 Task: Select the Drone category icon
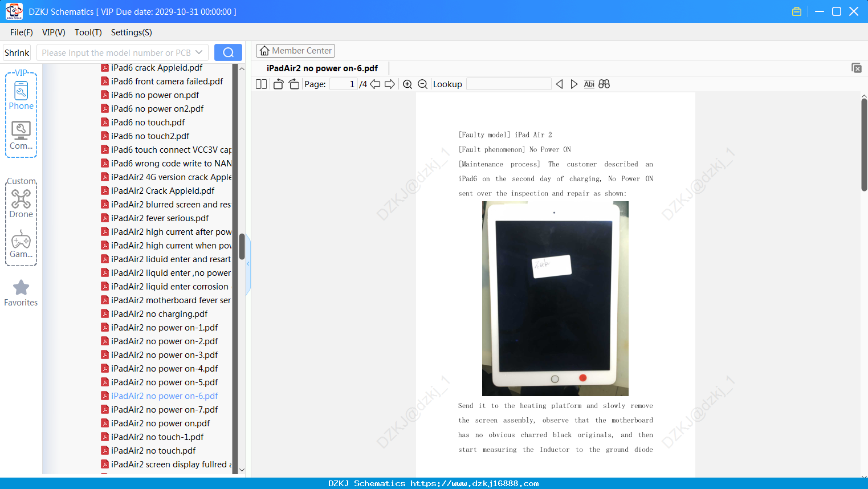click(x=21, y=203)
